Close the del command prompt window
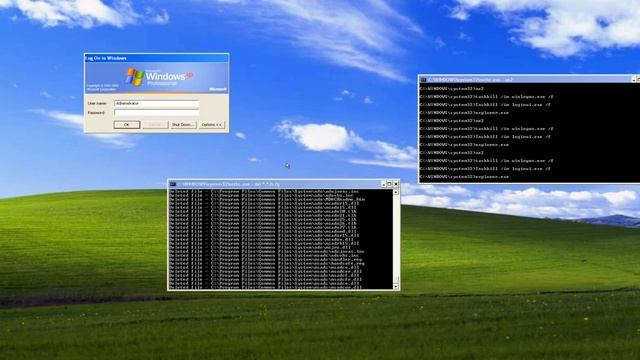 pos(396,184)
